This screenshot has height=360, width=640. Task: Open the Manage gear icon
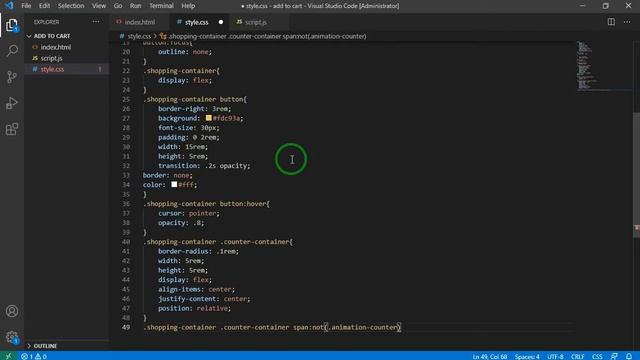(12, 337)
